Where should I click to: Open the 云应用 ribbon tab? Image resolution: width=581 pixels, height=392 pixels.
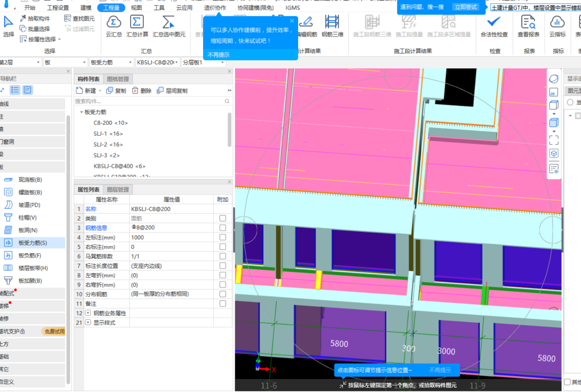point(184,8)
